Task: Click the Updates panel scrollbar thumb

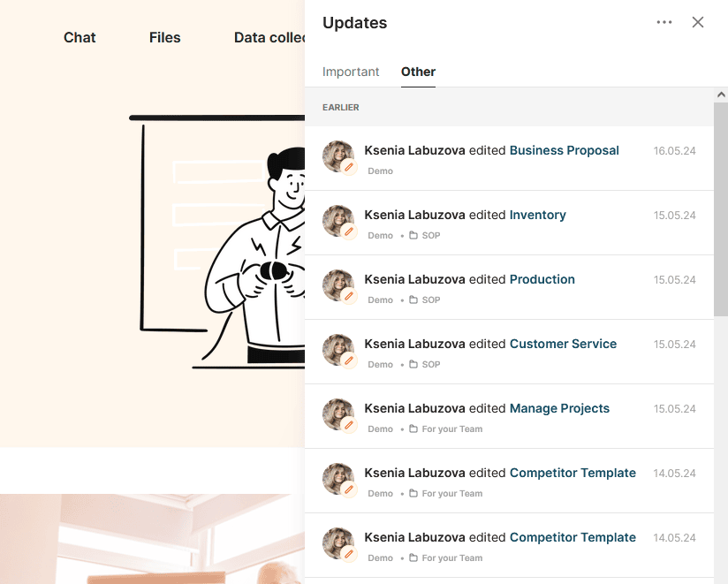Action: (x=721, y=209)
